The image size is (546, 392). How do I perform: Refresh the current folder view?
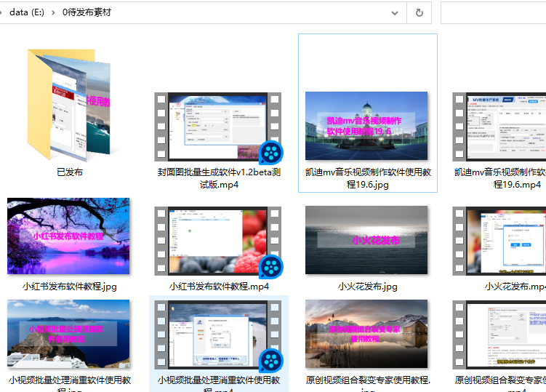[x=419, y=13]
